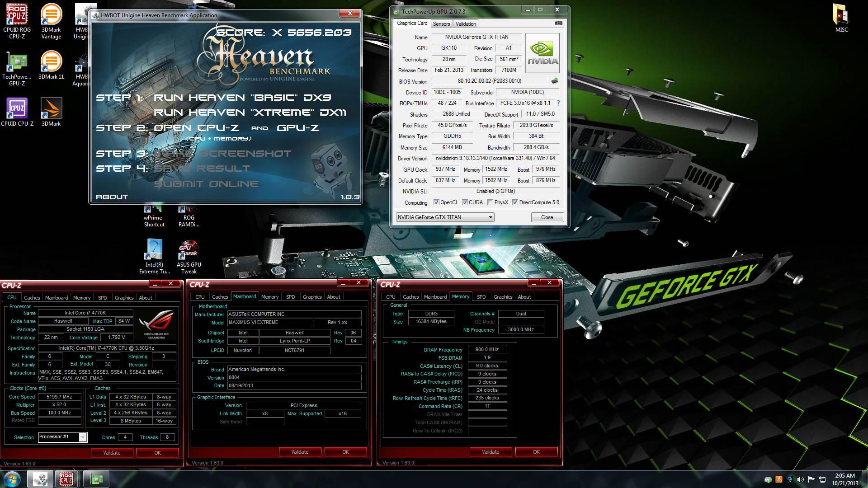Toggle PhysX checkbox in GPU-Z

(x=490, y=202)
